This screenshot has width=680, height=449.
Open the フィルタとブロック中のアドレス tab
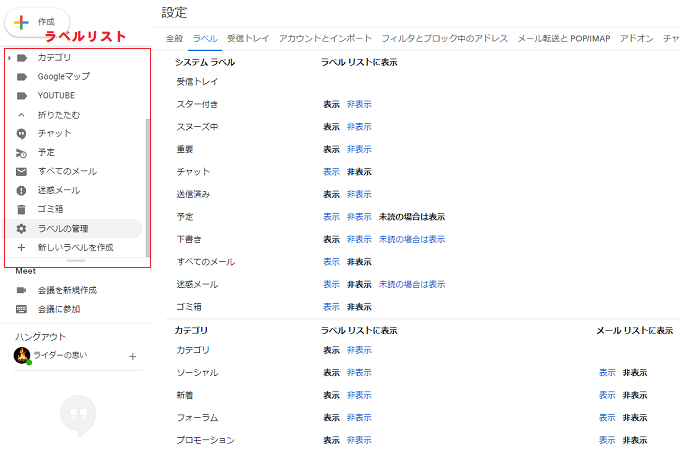point(445,39)
